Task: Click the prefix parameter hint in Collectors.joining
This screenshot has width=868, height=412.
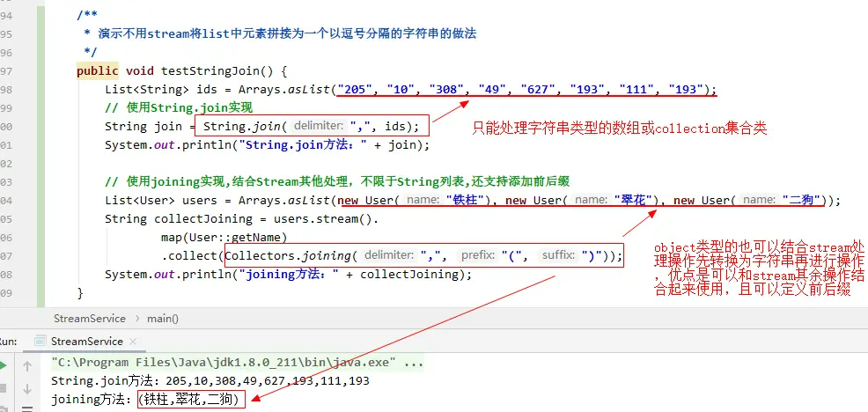Action: point(478,255)
